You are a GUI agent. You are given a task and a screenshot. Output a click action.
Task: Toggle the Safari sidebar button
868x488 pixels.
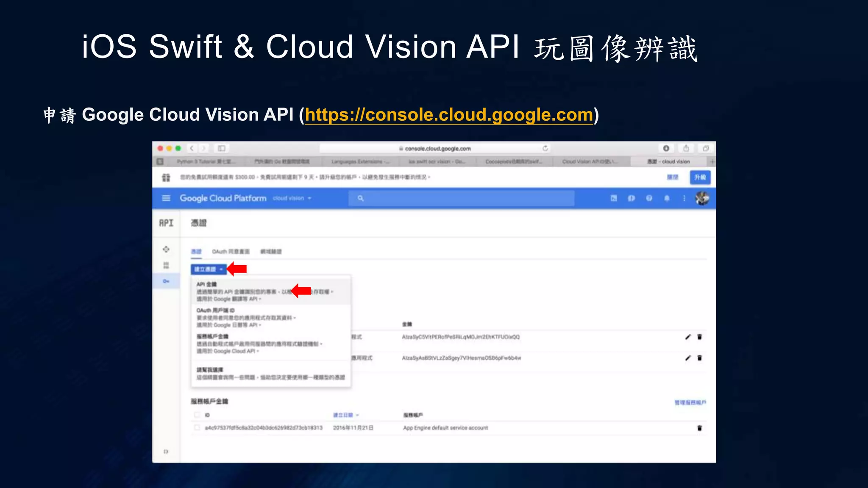[x=221, y=148]
